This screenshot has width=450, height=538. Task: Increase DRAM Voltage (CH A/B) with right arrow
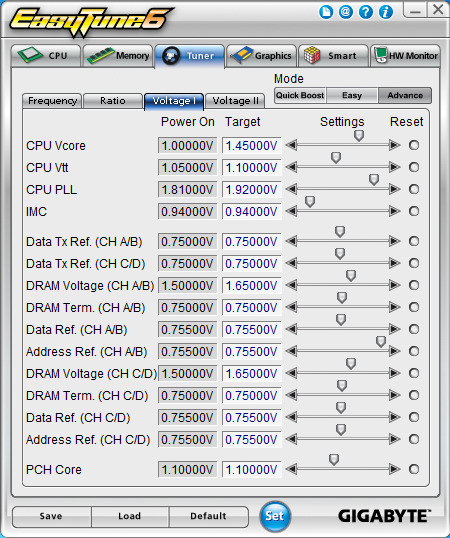[x=395, y=285]
